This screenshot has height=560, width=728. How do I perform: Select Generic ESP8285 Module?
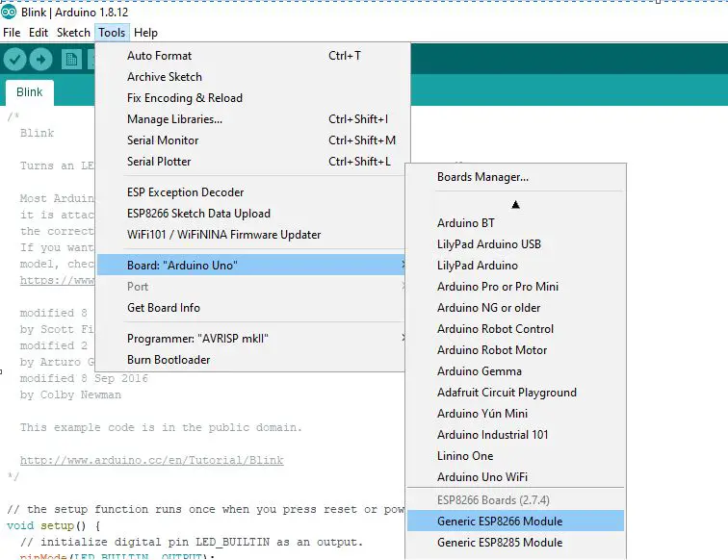[515, 543]
